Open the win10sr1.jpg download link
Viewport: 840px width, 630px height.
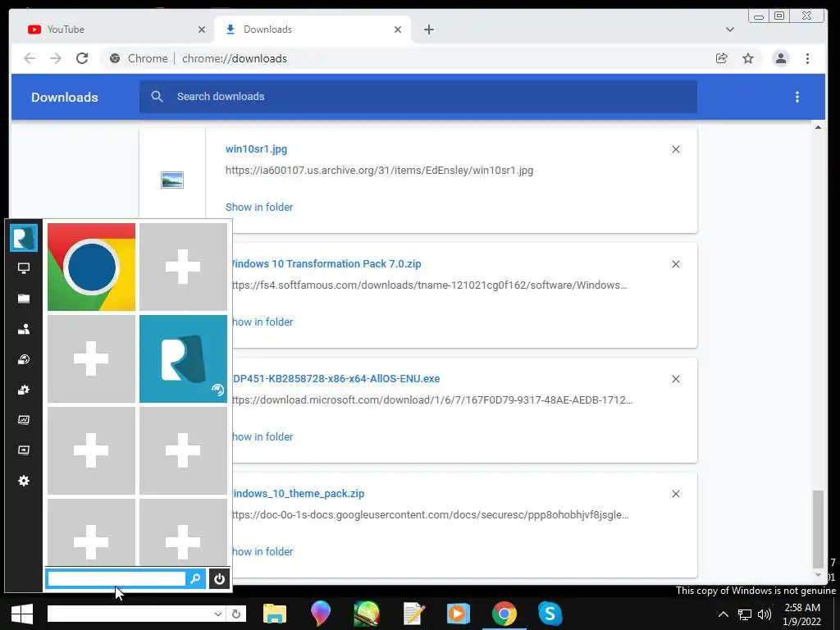coord(256,149)
